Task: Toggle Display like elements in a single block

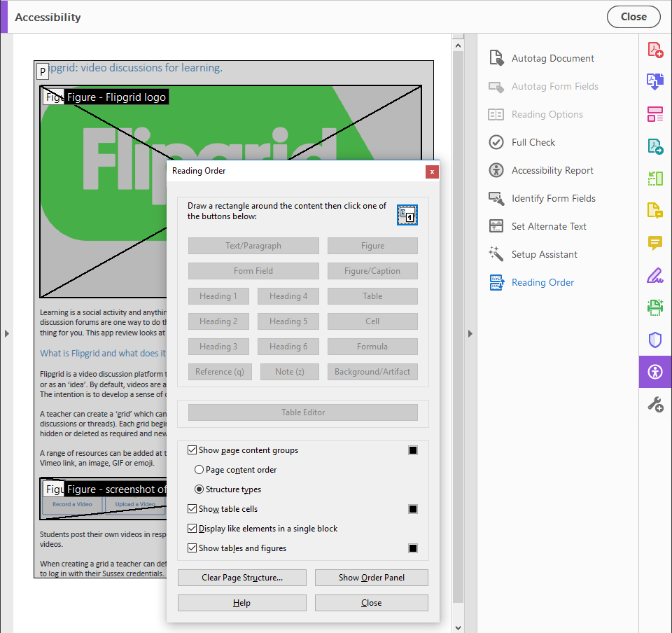Action: 192,529
